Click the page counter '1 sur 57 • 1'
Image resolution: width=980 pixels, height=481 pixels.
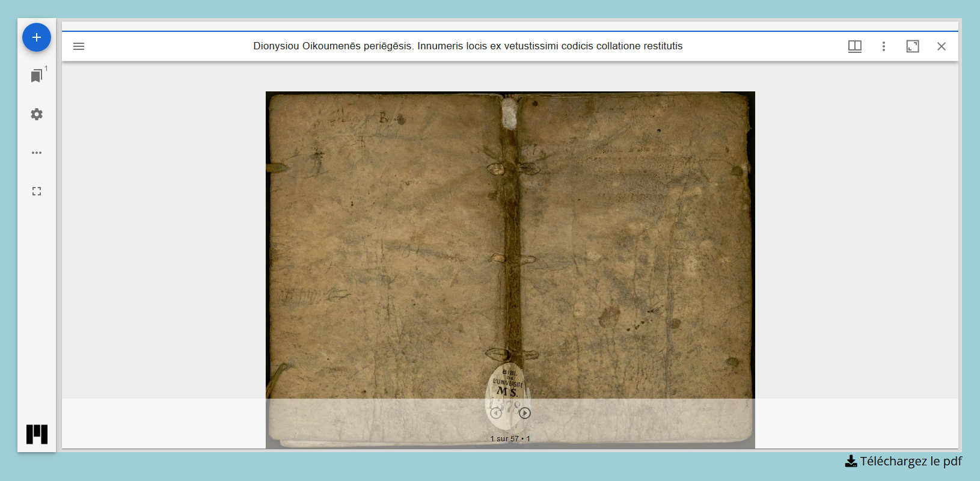[510, 439]
